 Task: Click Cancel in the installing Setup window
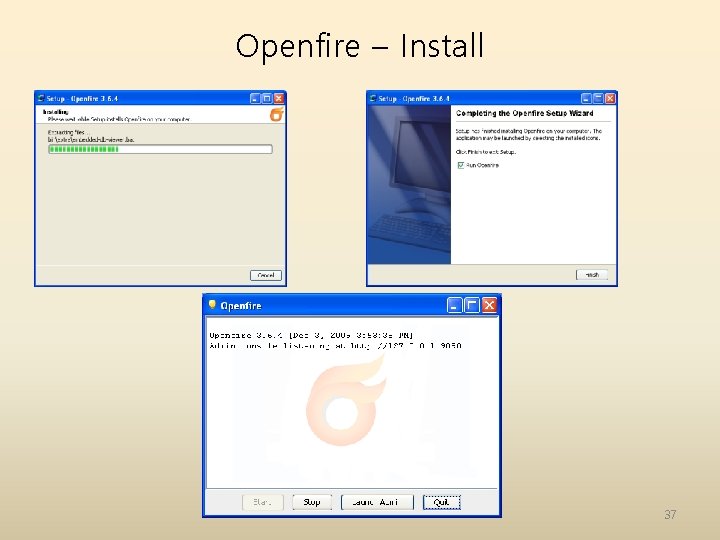[265, 275]
